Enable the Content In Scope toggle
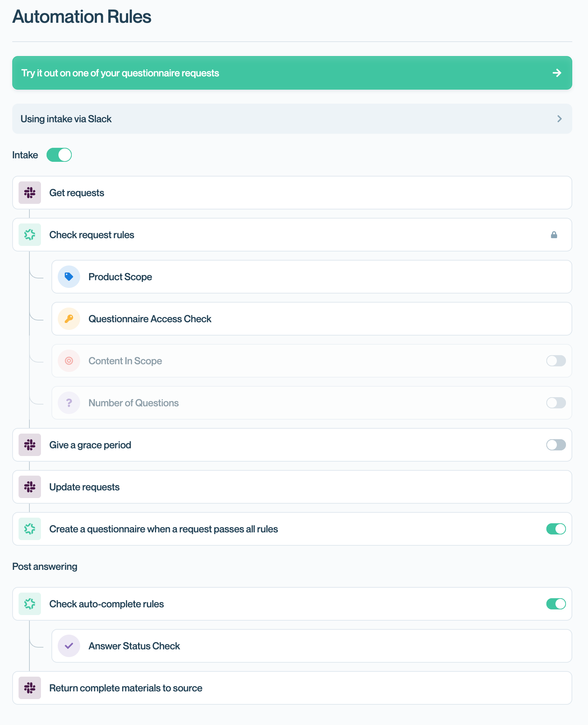The image size is (588, 725). (556, 361)
